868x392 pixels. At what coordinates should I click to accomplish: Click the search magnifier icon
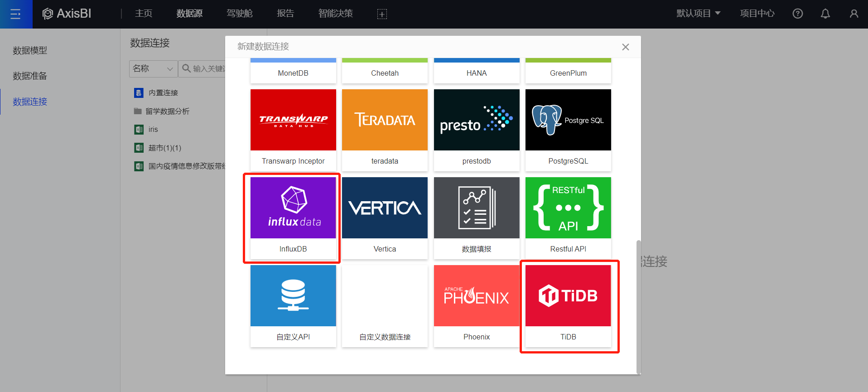[x=186, y=68]
